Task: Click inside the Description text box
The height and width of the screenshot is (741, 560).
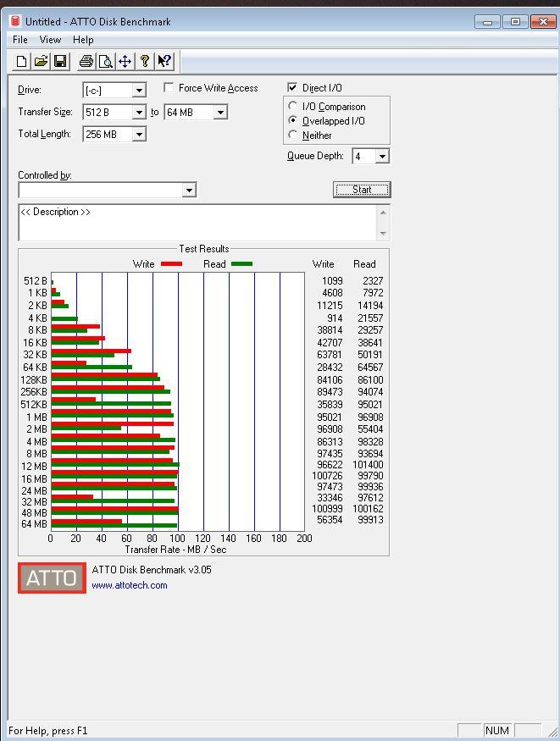Action: [197, 222]
